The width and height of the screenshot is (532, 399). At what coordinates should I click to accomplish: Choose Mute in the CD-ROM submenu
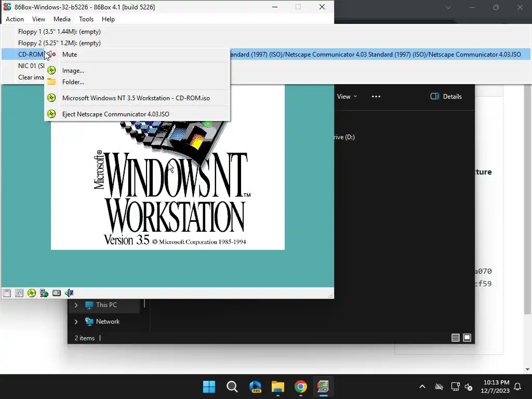(137, 54)
